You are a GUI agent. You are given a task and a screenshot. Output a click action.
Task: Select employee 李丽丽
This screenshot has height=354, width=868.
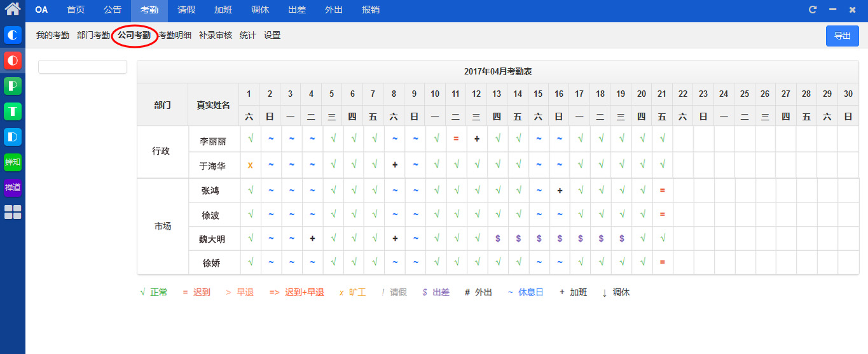pyautogui.click(x=213, y=141)
